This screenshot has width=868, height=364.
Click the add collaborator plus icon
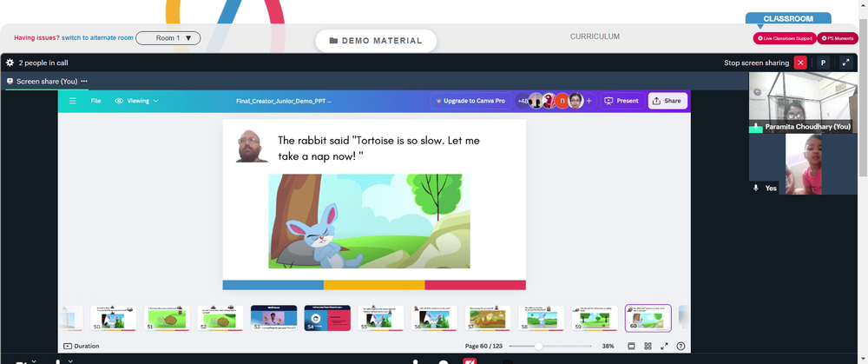(589, 101)
